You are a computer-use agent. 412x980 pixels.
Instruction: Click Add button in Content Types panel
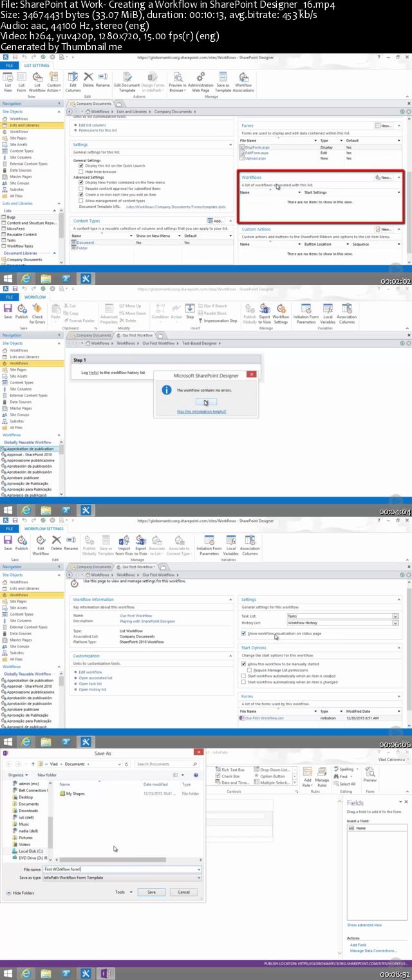click(217, 221)
